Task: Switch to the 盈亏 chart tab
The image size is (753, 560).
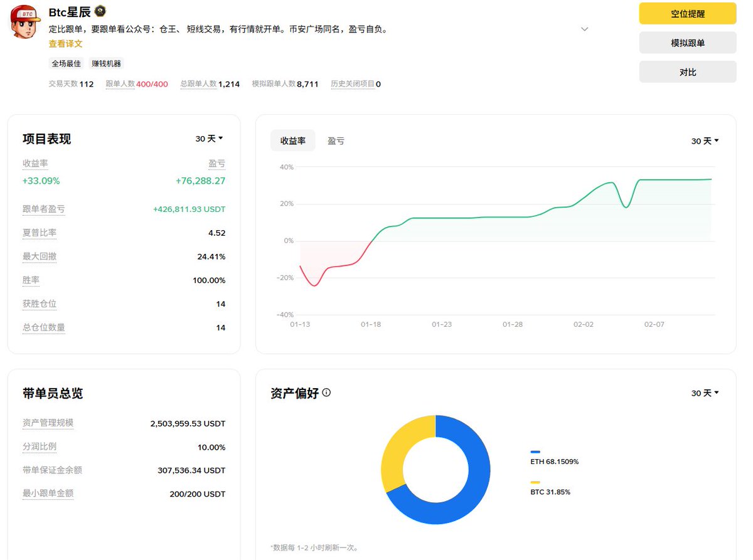Action: click(x=336, y=141)
